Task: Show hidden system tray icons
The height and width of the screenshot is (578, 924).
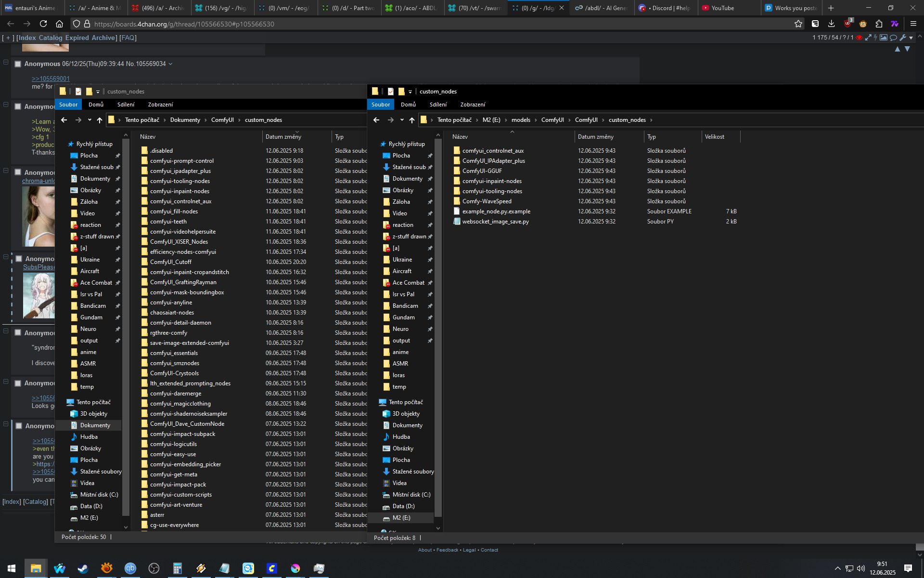Action: click(838, 568)
